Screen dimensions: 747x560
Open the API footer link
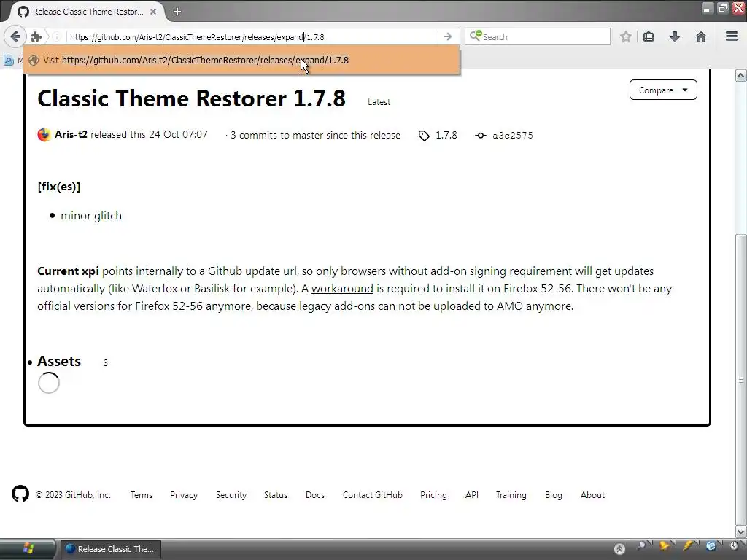(x=472, y=495)
